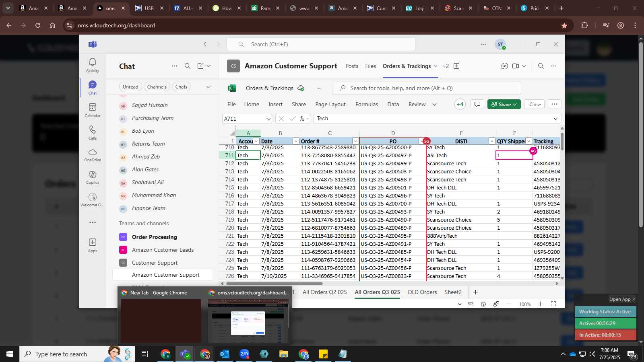Open Copilot in Teams sidebar
This screenshot has width=644, height=362.
pyautogui.click(x=93, y=177)
